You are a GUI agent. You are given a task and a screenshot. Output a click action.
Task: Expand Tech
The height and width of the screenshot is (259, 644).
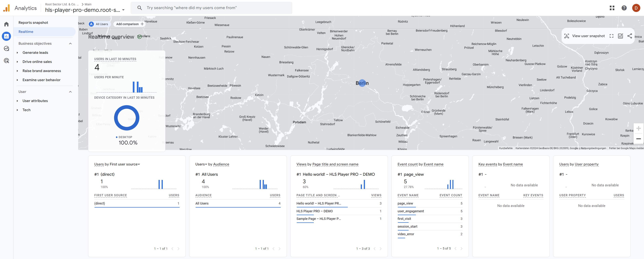[x=17, y=110]
